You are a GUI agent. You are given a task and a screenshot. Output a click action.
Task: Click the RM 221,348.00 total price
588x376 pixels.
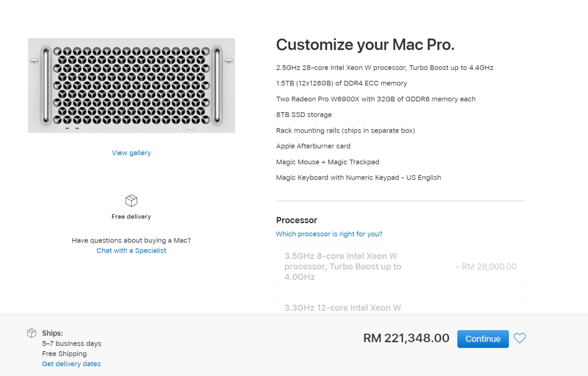point(406,338)
